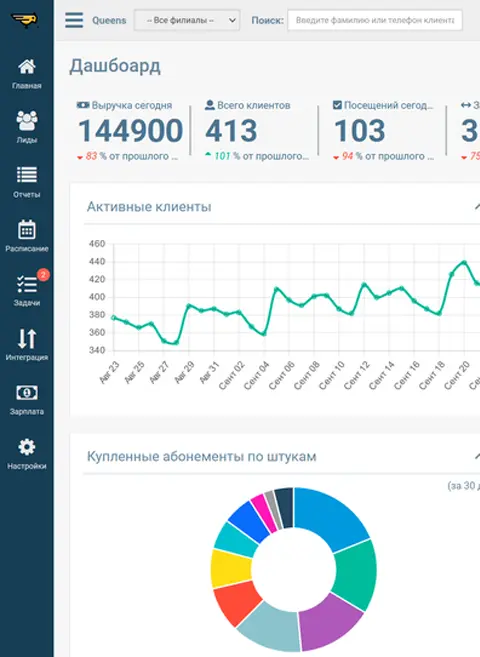Viewport: 480px width, 657px height.
Task: Open Настройки gear icon
Action: click(27, 447)
